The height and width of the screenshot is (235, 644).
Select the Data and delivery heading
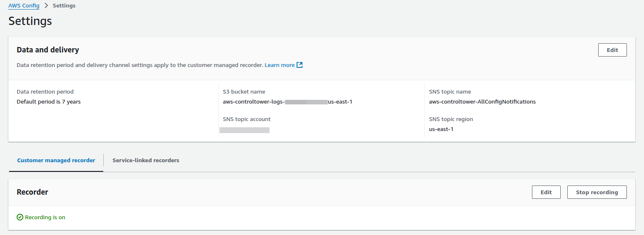48,50
